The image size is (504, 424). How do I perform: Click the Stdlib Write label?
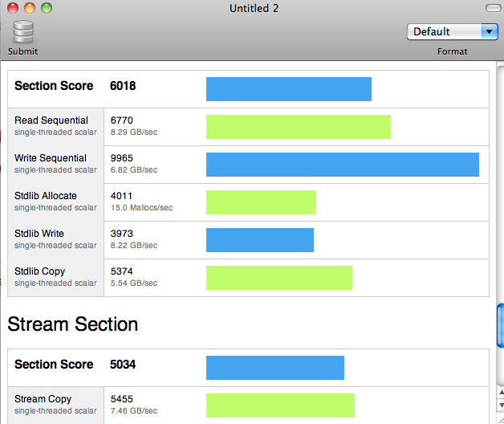pos(39,233)
